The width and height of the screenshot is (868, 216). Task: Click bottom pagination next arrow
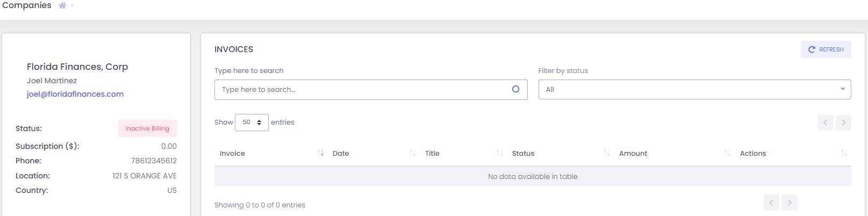pos(790,203)
